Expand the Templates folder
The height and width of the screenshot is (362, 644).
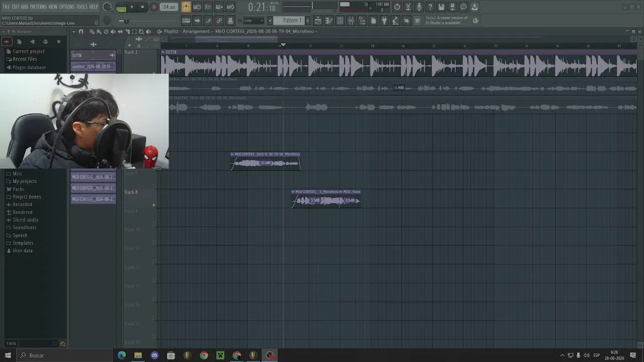coord(23,243)
